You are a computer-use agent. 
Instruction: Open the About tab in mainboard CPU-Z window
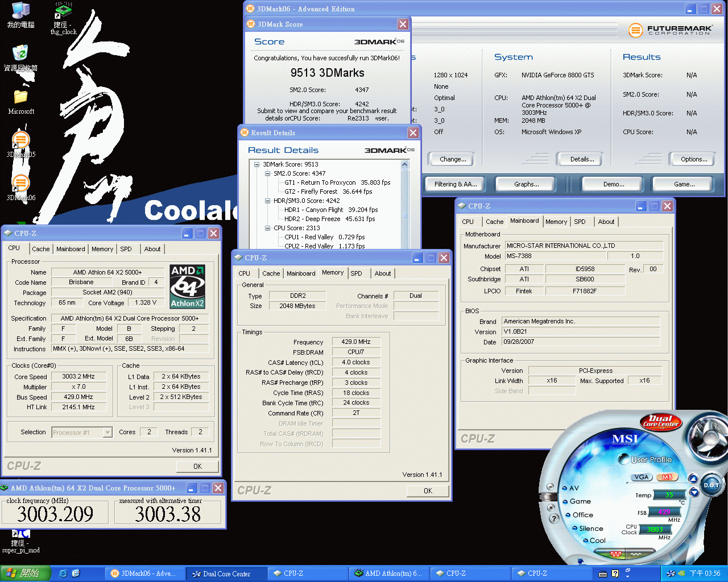(x=606, y=222)
